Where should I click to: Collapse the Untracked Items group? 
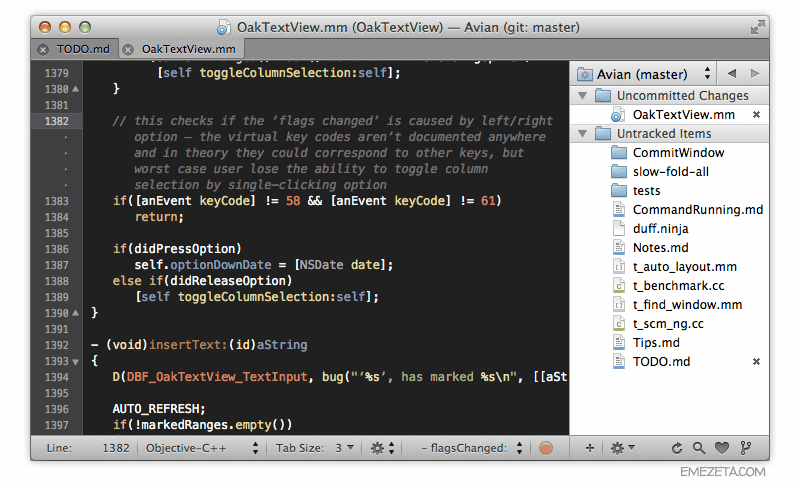582,134
